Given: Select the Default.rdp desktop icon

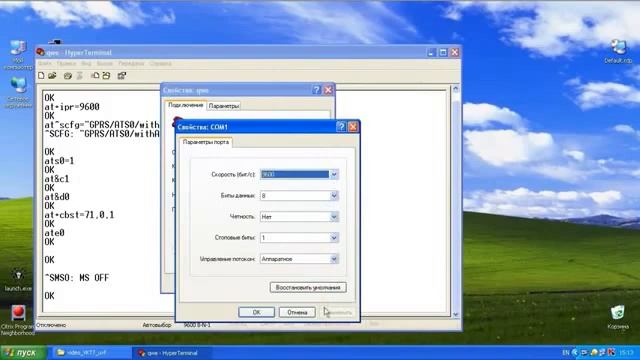Looking at the screenshot, I should (618, 51).
